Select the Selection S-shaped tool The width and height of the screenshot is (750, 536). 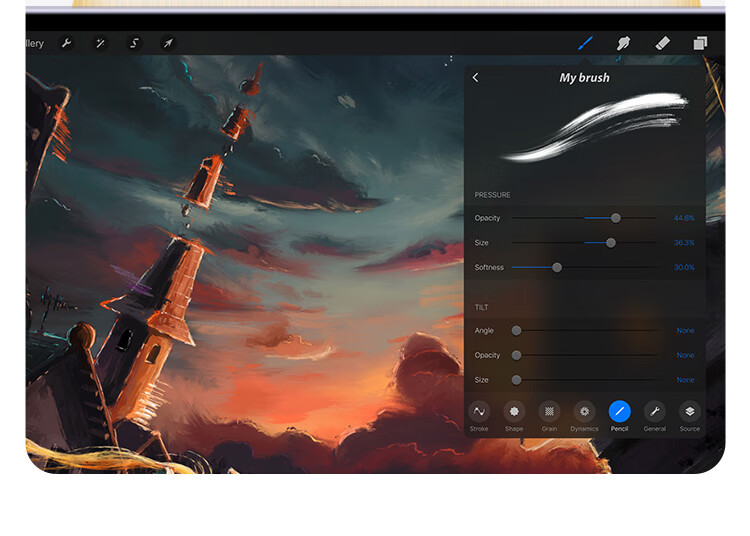point(134,44)
